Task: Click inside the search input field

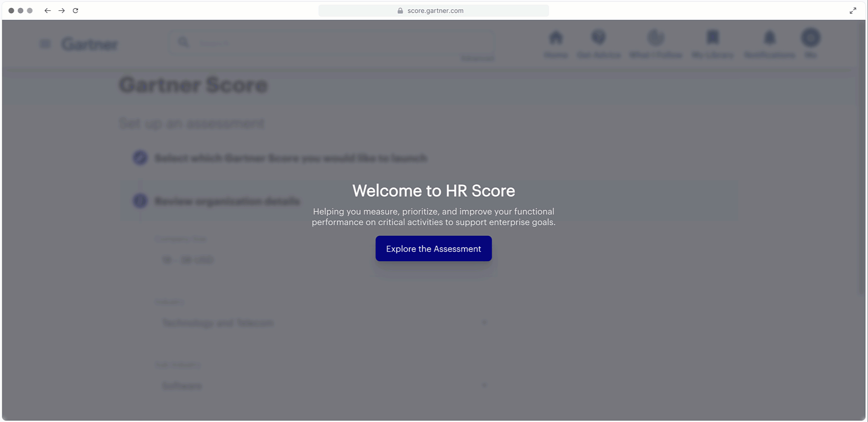Action: point(316,42)
